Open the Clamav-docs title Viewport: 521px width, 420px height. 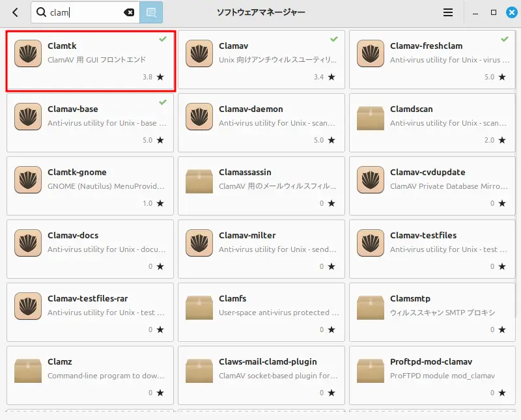tap(73, 235)
